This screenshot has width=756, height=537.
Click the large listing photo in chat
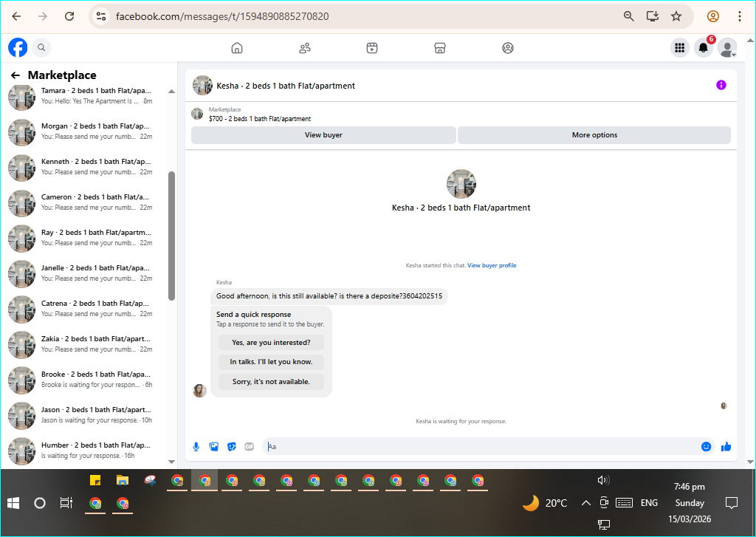461,184
